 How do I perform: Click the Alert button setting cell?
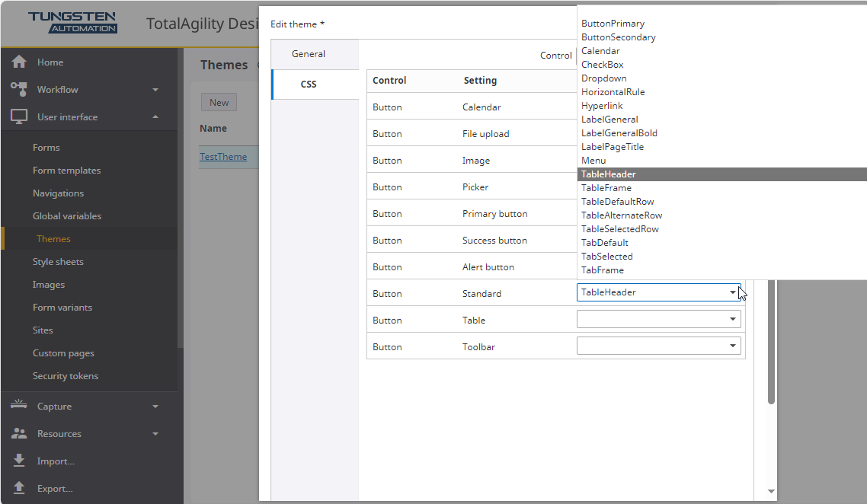pos(488,267)
